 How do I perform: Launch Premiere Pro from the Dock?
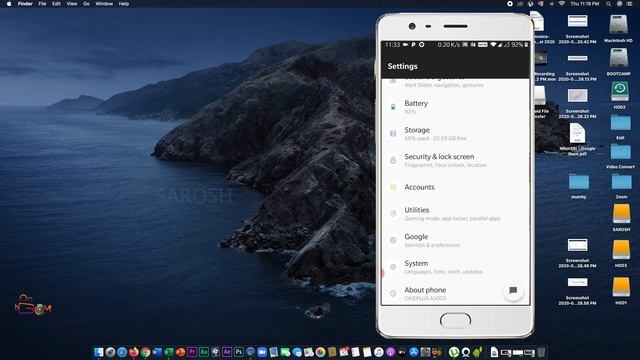192,352
